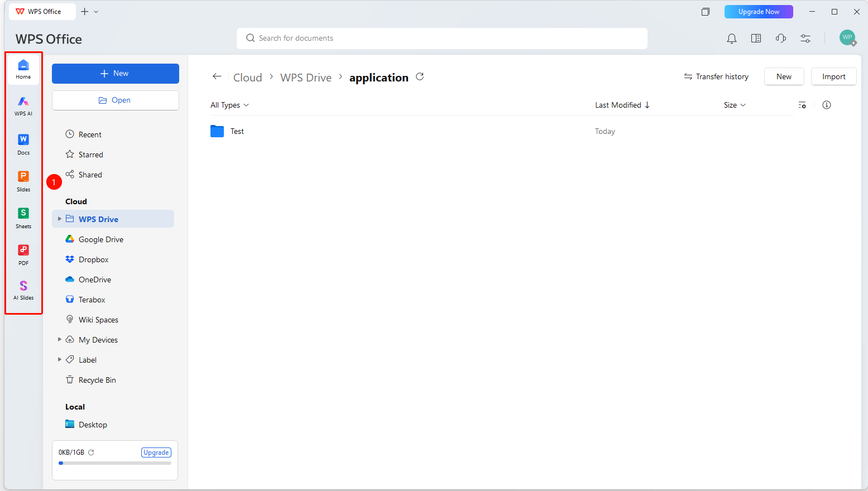This screenshot has height=491, width=868.
Task: Go back with the left arrow
Action: pyautogui.click(x=217, y=76)
